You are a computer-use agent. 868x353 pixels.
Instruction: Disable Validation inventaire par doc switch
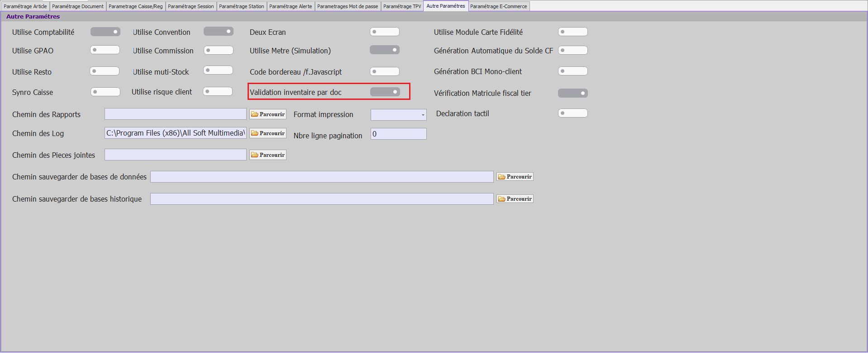385,92
